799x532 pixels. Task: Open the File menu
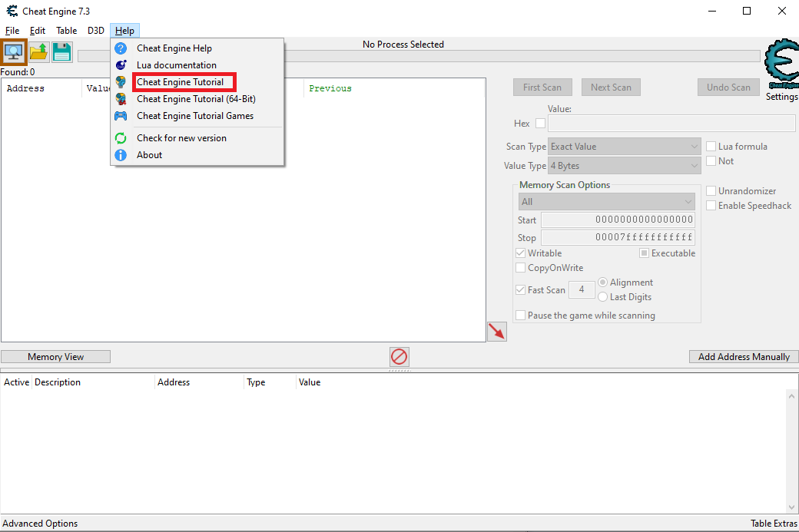click(12, 31)
